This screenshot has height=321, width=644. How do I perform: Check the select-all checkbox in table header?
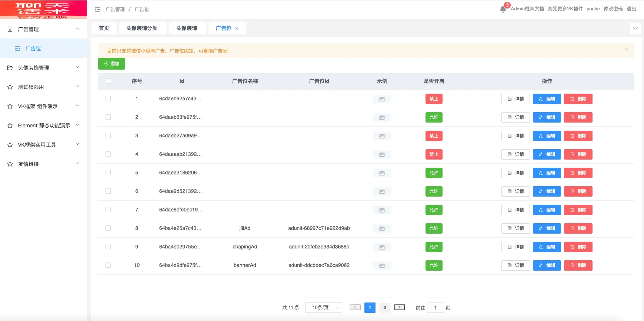tap(109, 81)
